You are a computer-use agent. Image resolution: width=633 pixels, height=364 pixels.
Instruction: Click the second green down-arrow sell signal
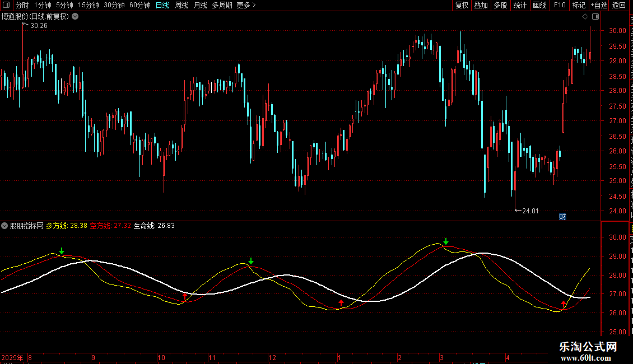(251, 261)
